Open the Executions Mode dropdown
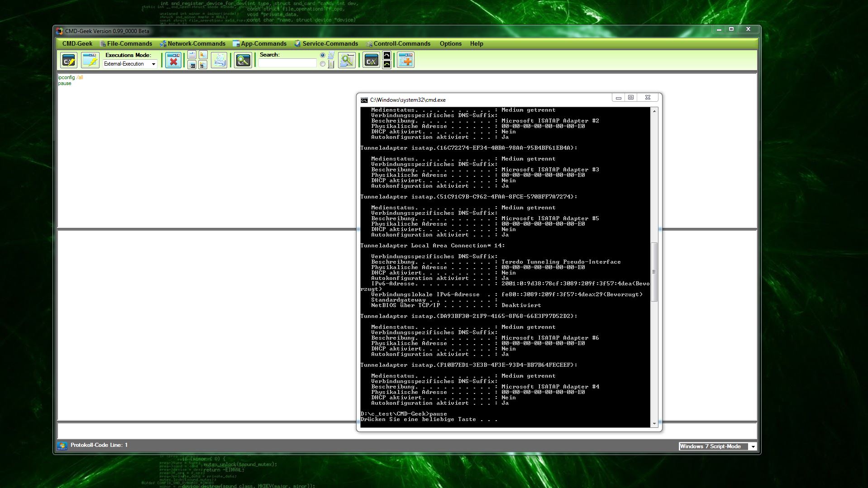 pos(130,64)
